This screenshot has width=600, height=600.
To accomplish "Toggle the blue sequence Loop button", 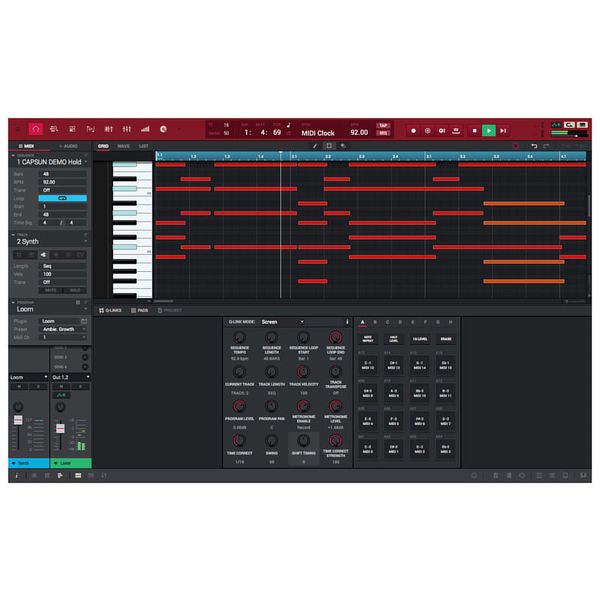I will coord(62,198).
